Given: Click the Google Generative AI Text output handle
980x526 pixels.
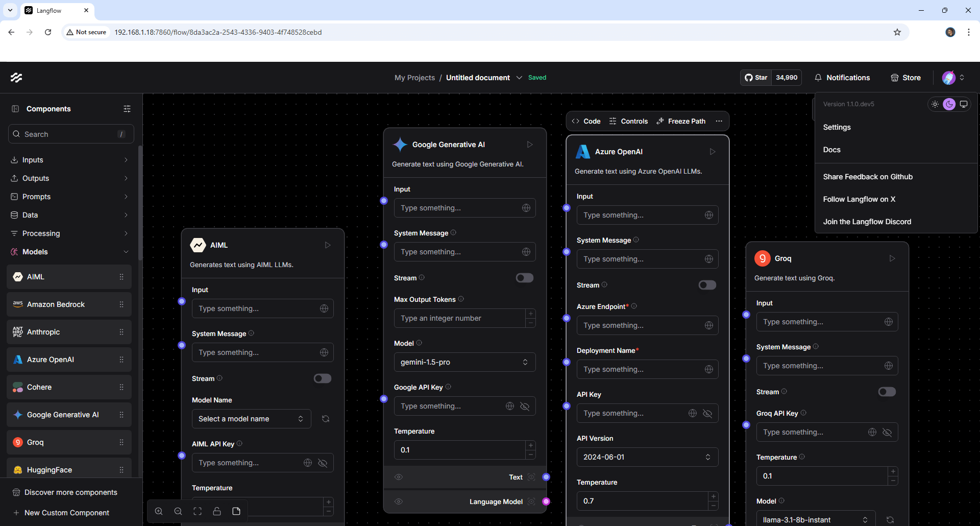Looking at the screenshot, I should pos(546,477).
